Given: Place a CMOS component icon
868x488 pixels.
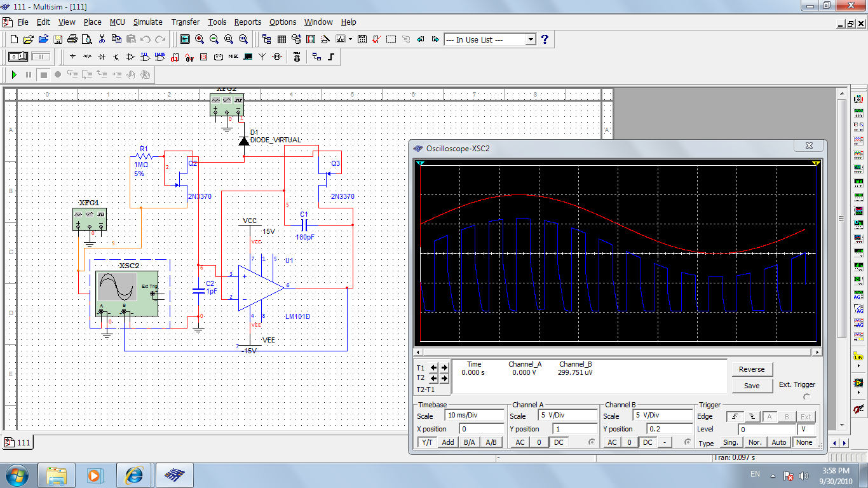Looking at the screenshot, I should (x=160, y=57).
